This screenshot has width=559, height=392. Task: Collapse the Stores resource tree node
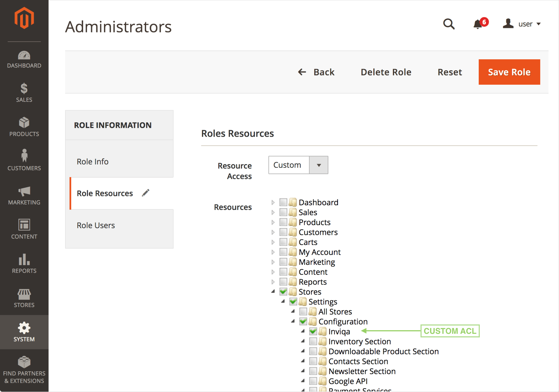[x=273, y=292]
